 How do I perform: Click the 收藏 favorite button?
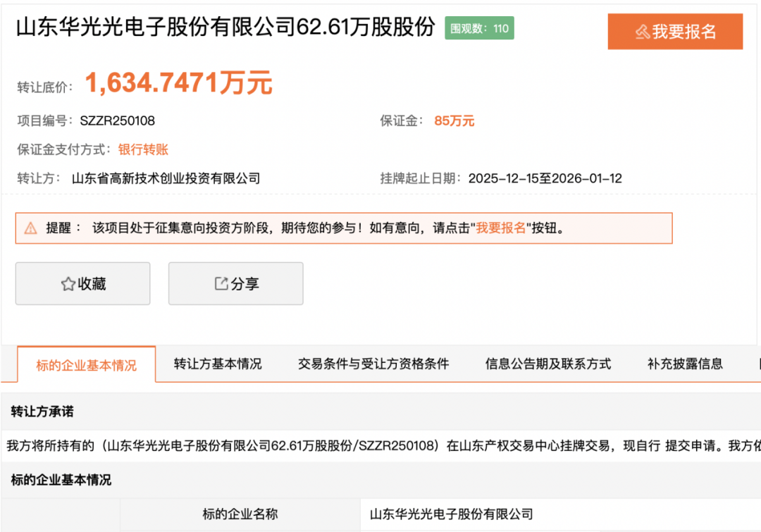pyautogui.click(x=82, y=283)
